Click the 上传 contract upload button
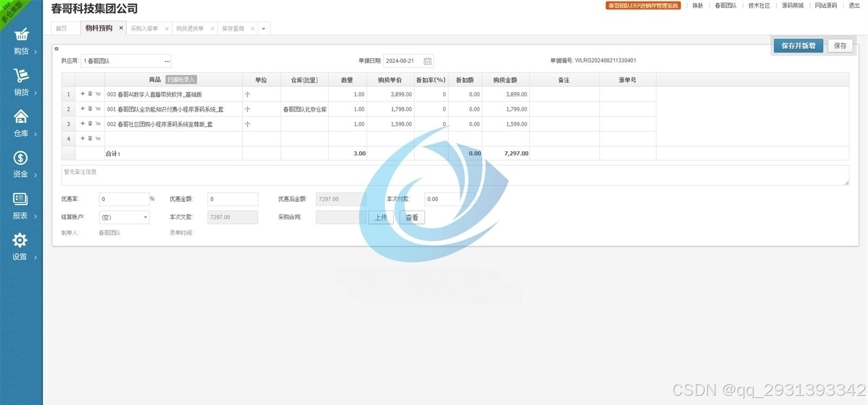 381,217
